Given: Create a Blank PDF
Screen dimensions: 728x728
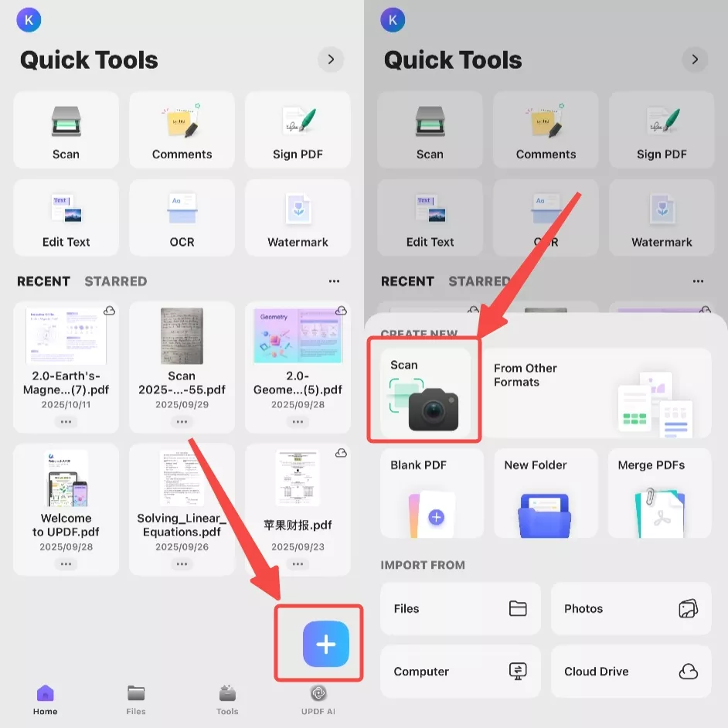Looking at the screenshot, I should coord(431,493).
